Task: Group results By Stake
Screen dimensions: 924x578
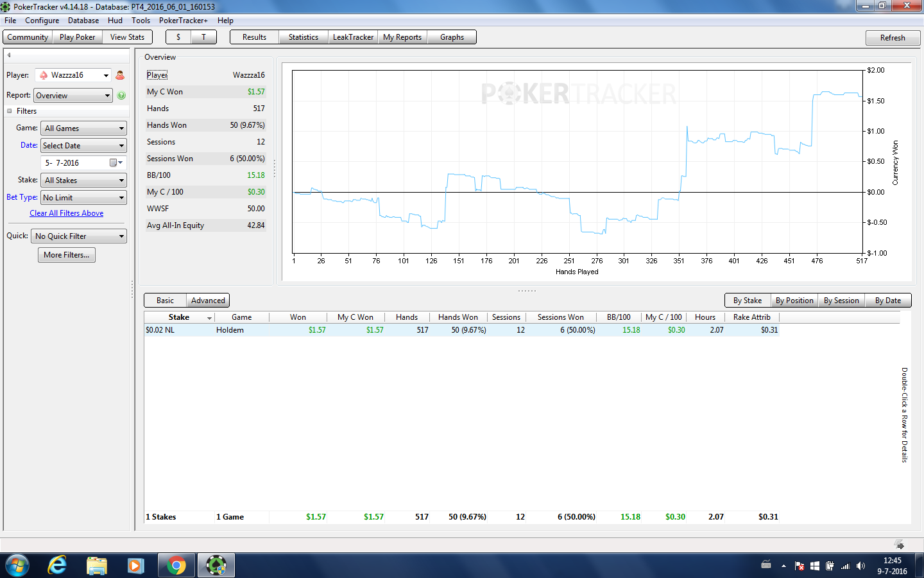Action: [x=748, y=301]
